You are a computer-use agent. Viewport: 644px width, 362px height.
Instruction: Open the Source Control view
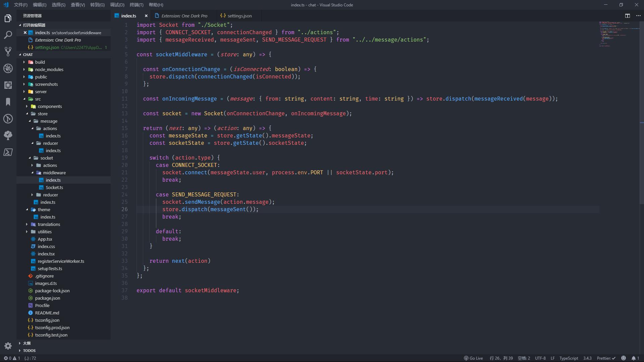click(8, 52)
